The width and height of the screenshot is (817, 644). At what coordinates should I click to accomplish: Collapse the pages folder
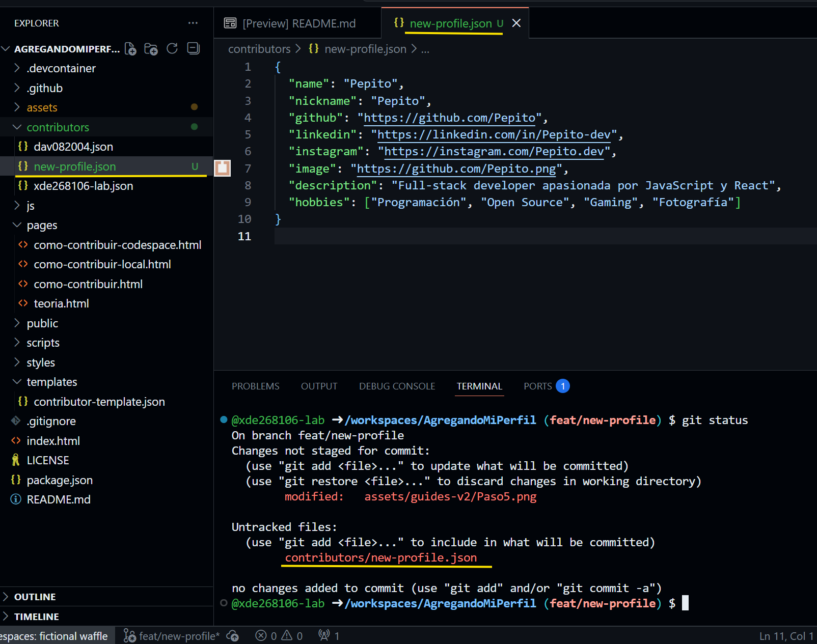click(x=42, y=225)
